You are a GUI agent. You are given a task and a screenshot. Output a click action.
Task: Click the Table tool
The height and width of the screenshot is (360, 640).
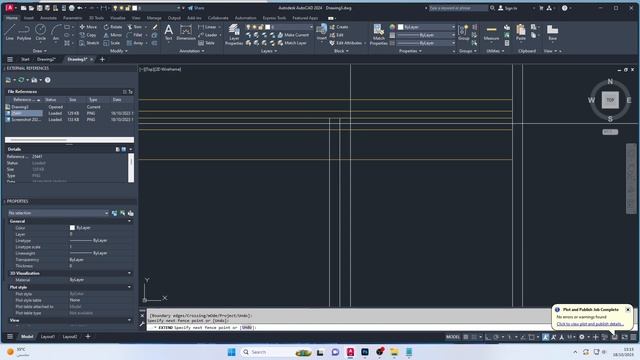point(207,43)
